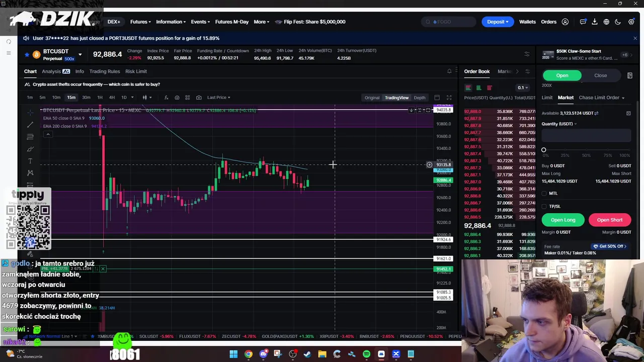Open the More menu dropdown
Image resolution: width=644 pixels, height=362 pixels.
261,22
